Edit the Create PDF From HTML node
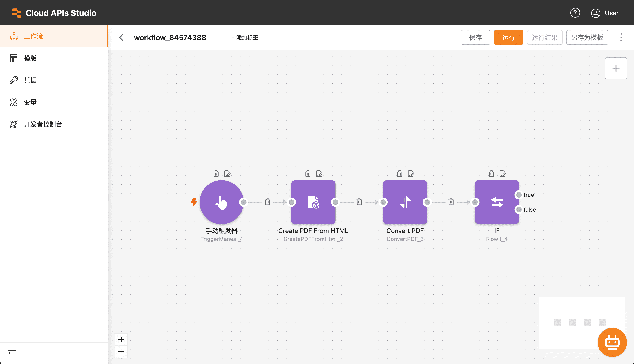 click(319, 174)
